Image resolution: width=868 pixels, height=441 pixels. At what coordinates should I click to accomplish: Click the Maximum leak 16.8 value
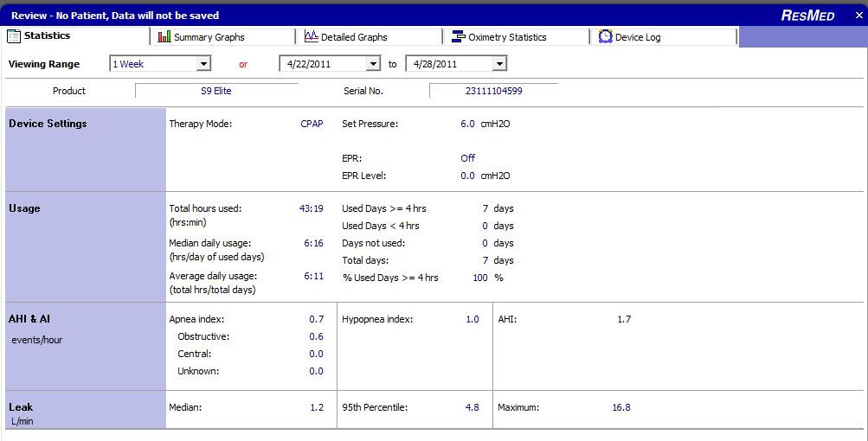tap(621, 407)
